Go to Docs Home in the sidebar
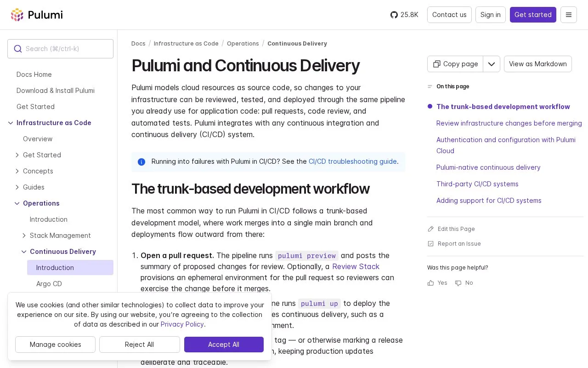The height and width of the screenshot is (368, 588). [x=34, y=75]
